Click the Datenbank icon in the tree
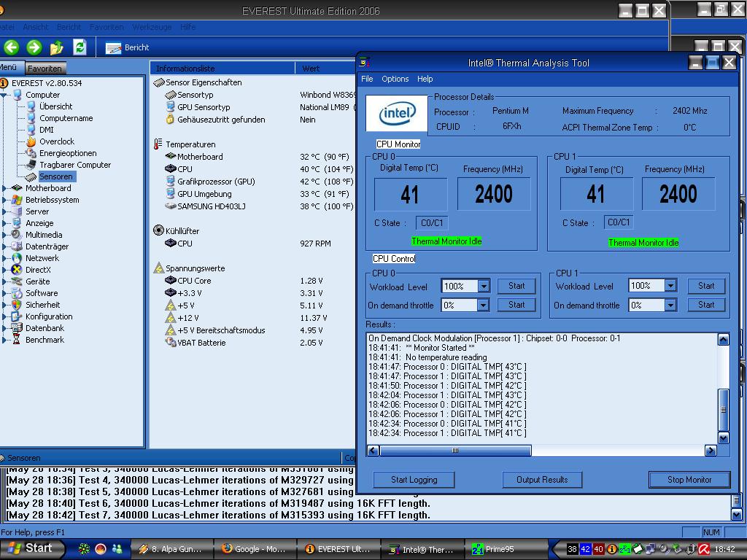Screen dimensions: 747x560 point(17,328)
